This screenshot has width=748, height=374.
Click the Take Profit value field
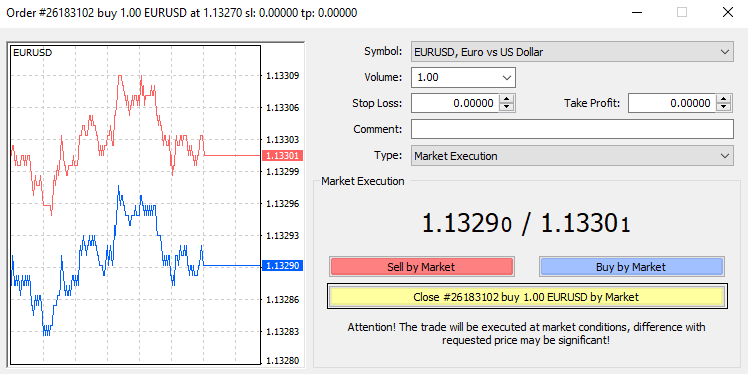pyautogui.click(x=673, y=103)
